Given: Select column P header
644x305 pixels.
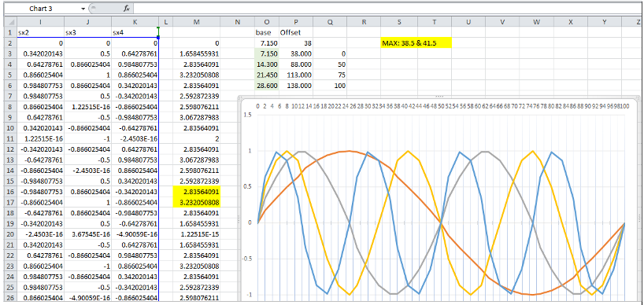Looking at the screenshot, I should [x=296, y=22].
